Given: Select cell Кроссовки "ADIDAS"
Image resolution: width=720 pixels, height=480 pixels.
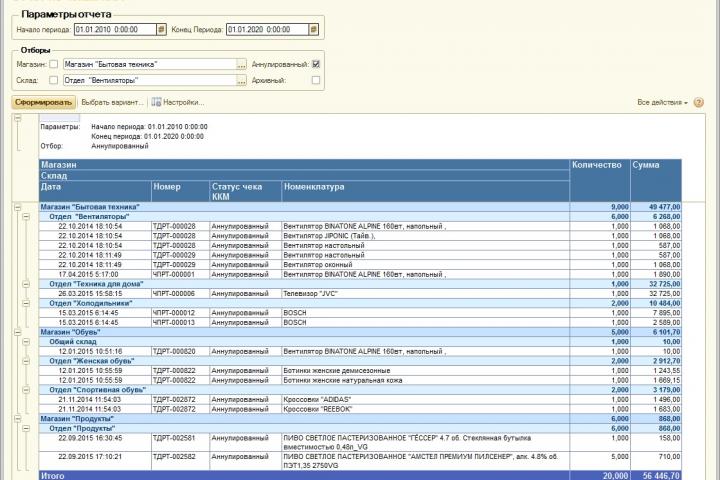Looking at the screenshot, I should tap(425, 400).
